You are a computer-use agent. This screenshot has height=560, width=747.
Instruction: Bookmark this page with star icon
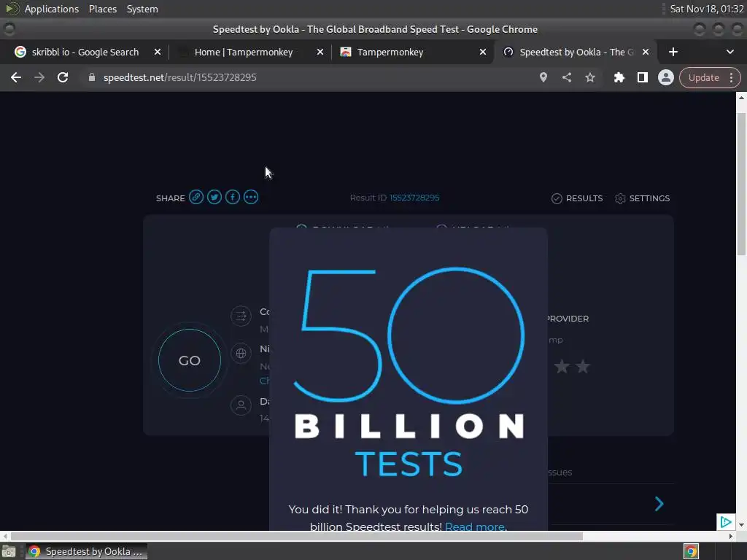pyautogui.click(x=590, y=77)
